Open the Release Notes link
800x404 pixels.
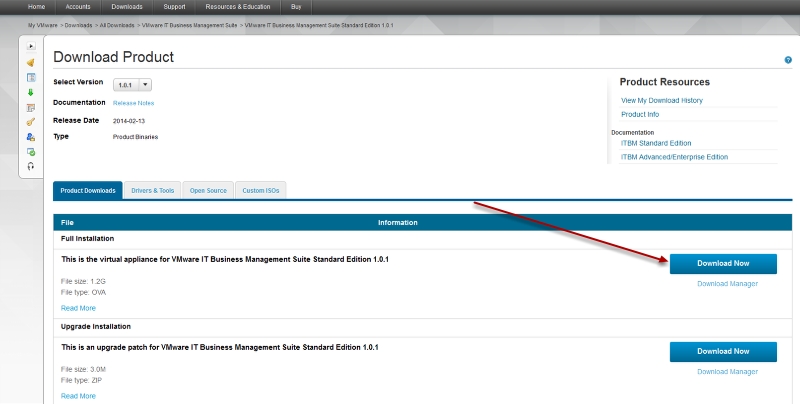pyautogui.click(x=133, y=103)
